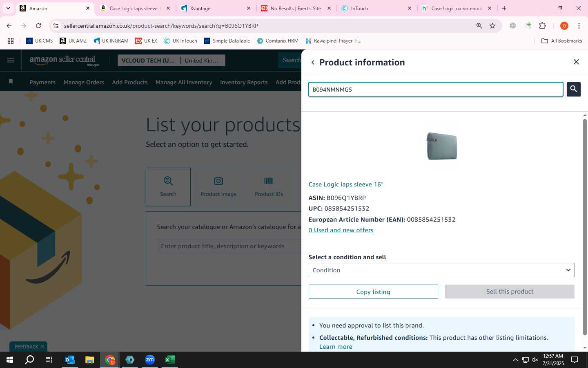
Task: Open Zoom app from taskbar
Action: tap(150, 360)
